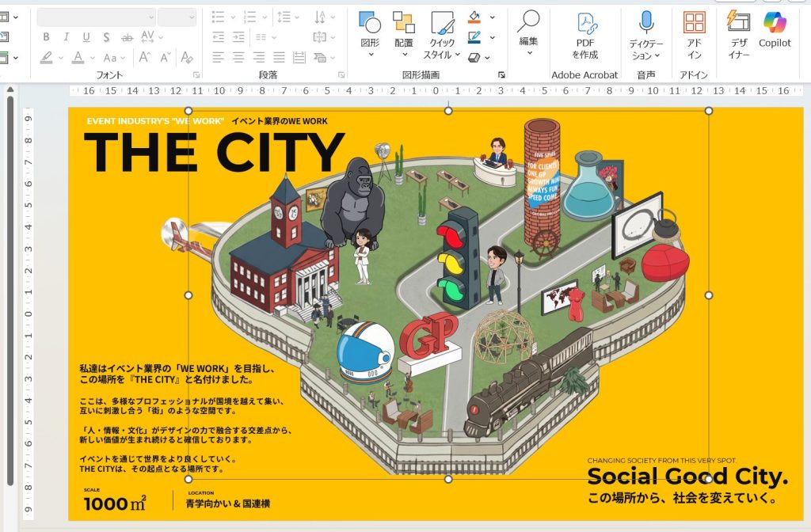Expand the 編集 editing dropdown
Viewport: 811px width, 532px height.
[528, 52]
